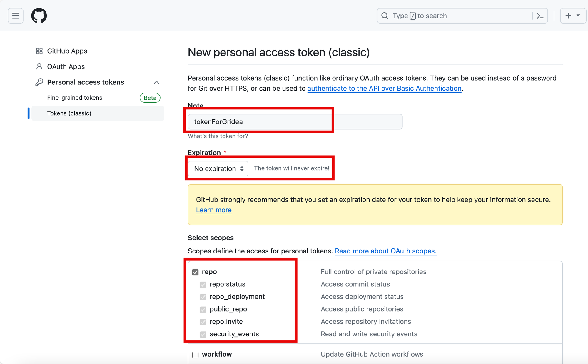Click the GitHub logo icon

pos(39,16)
